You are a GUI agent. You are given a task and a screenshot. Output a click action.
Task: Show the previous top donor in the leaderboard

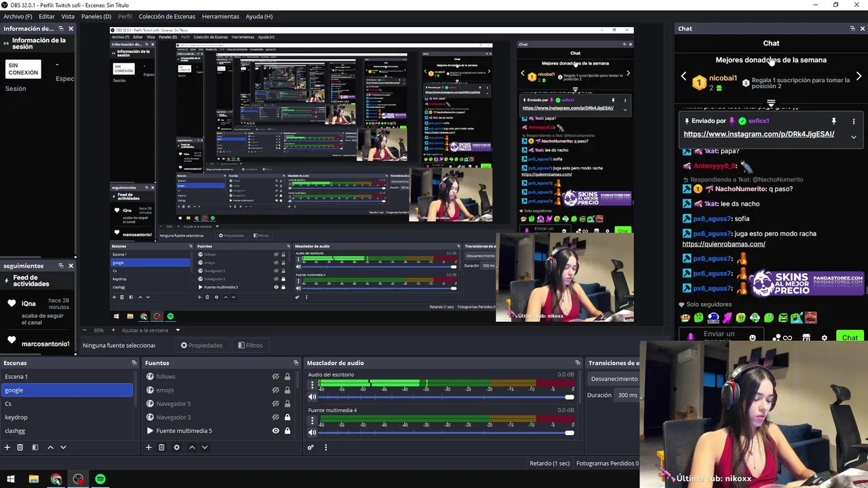684,76
